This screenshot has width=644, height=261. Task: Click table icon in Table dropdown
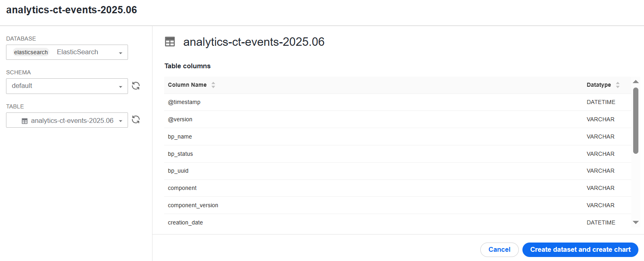[x=24, y=121]
